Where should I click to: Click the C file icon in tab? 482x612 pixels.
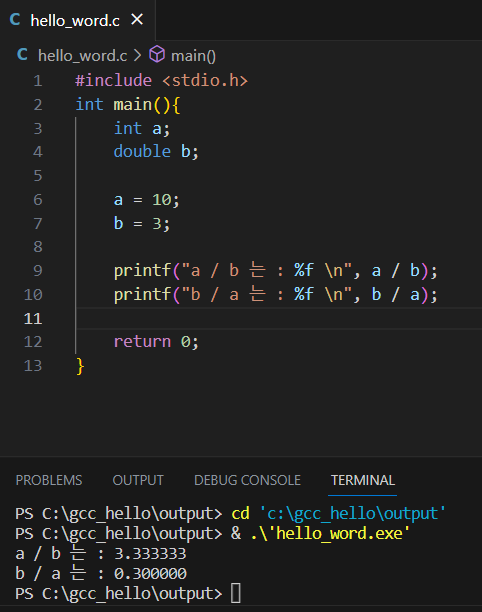pyautogui.click(x=15, y=20)
